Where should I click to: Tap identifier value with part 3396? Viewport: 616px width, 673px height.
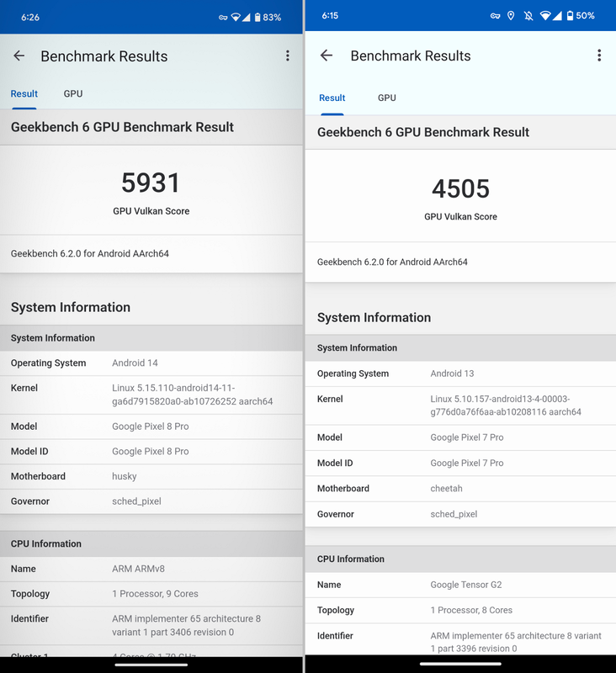coord(516,642)
